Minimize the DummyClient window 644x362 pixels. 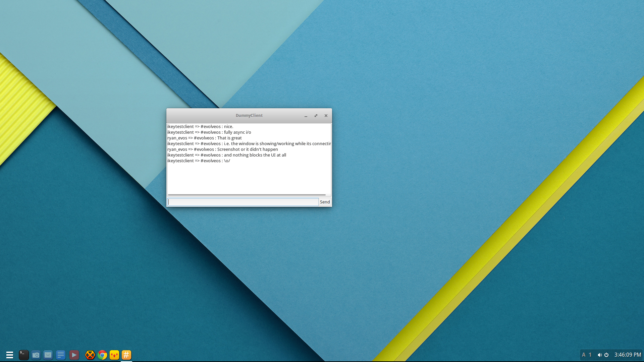pyautogui.click(x=306, y=116)
